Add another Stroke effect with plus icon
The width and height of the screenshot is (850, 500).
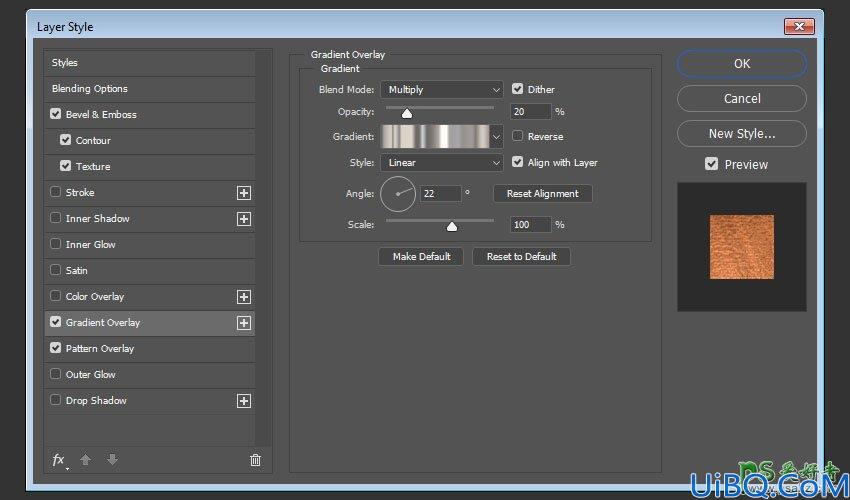point(244,193)
